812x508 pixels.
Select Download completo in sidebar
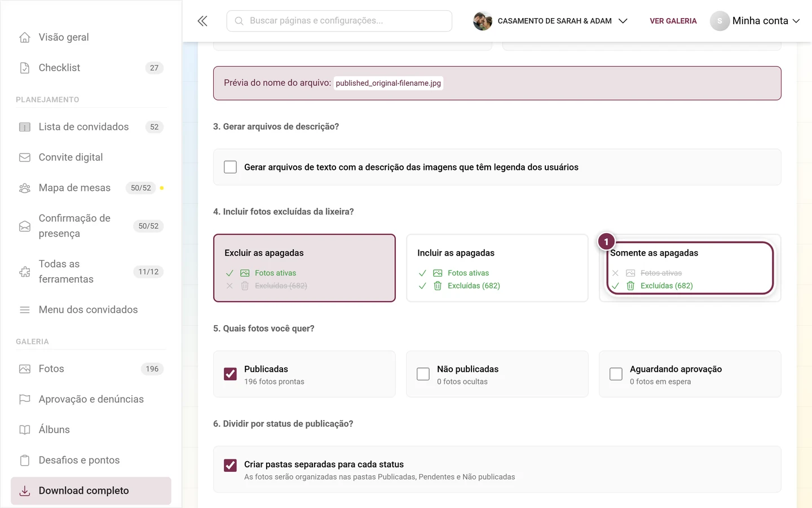point(91,491)
